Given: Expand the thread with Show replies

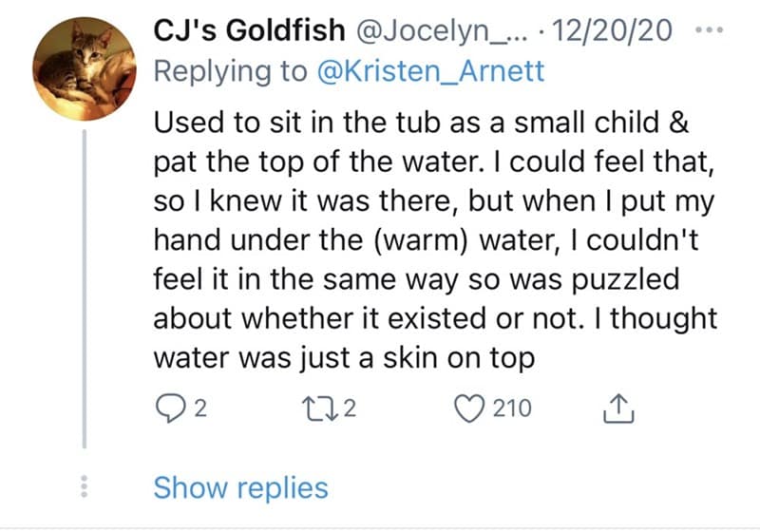Looking at the screenshot, I should tap(240, 488).
